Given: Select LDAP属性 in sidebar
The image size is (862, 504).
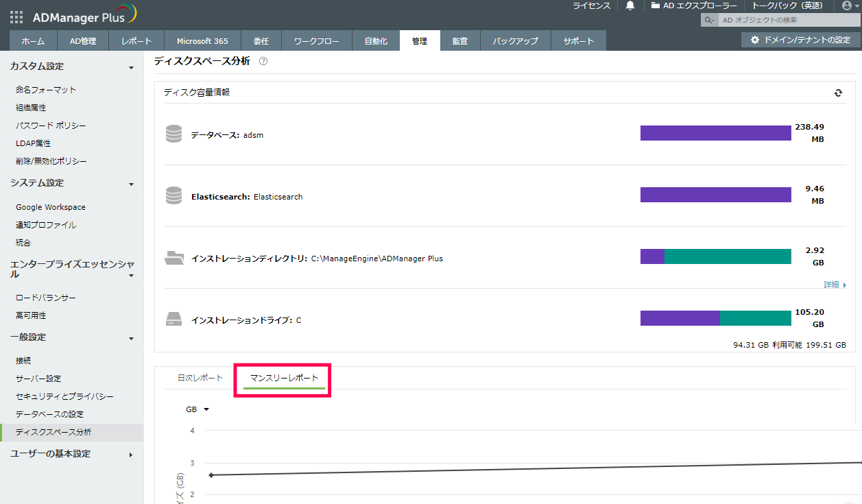Looking at the screenshot, I should click(x=33, y=143).
